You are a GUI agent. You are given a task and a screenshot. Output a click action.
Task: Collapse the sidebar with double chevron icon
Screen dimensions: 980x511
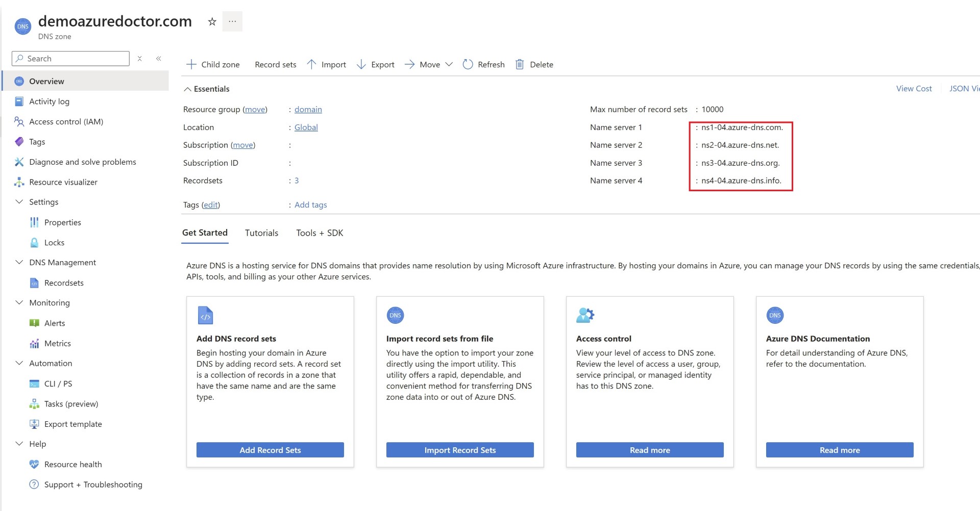click(159, 59)
